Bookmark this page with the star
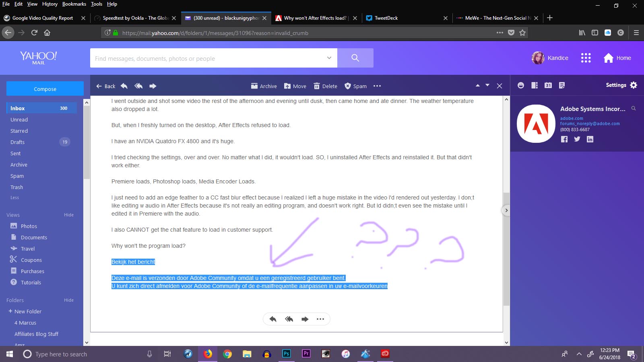644x362 pixels. pos(522,33)
